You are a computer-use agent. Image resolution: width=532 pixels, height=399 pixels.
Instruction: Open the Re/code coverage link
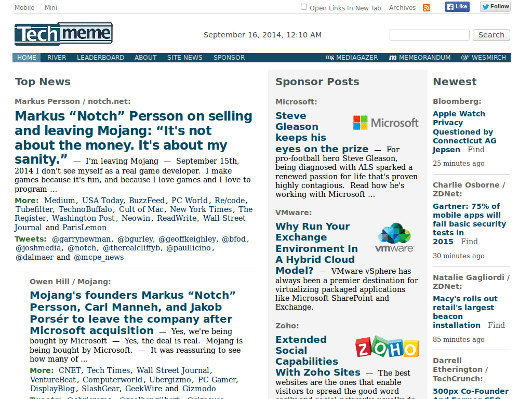click(x=230, y=201)
